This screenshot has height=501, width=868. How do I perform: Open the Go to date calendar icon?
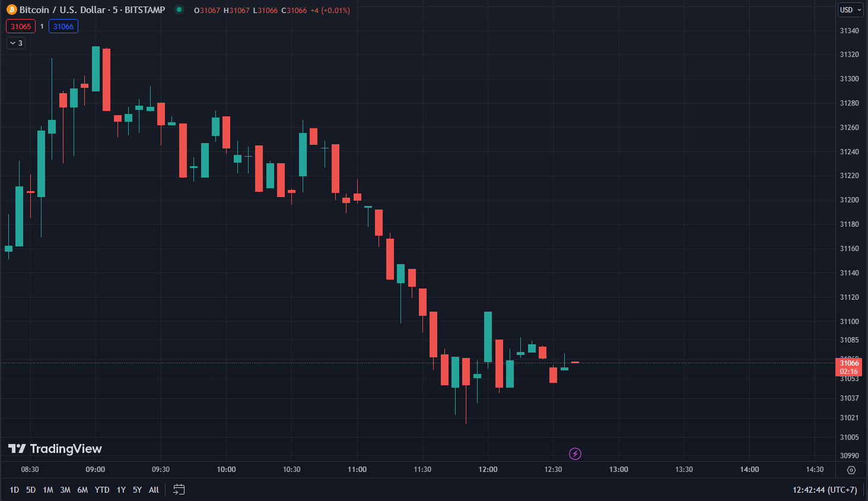(179, 489)
